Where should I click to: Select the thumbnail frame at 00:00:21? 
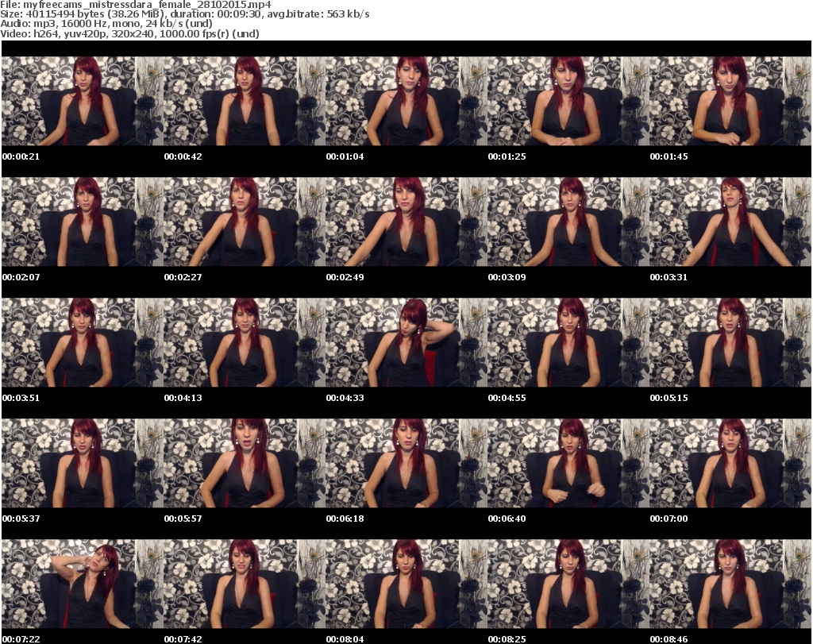click(83, 101)
